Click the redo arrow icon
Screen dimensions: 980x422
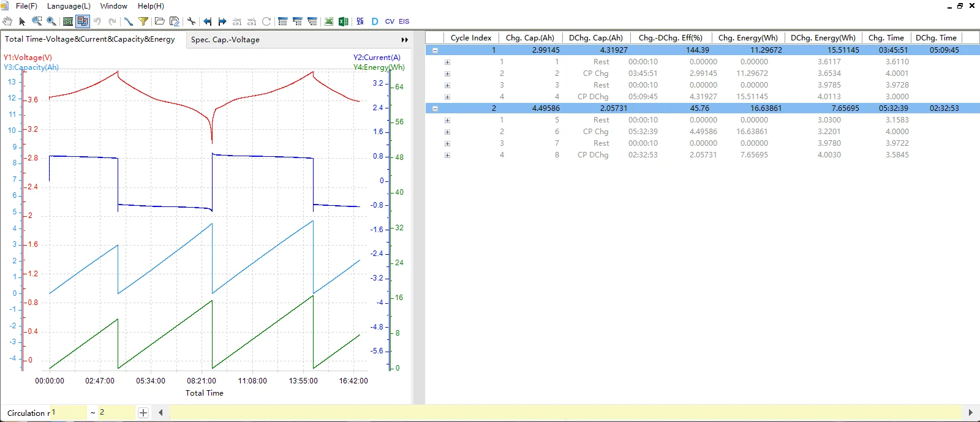tap(112, 21)
